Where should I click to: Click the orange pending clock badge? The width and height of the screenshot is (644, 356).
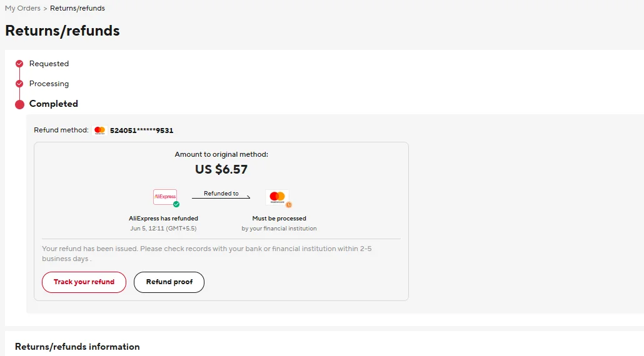[289, 204]
